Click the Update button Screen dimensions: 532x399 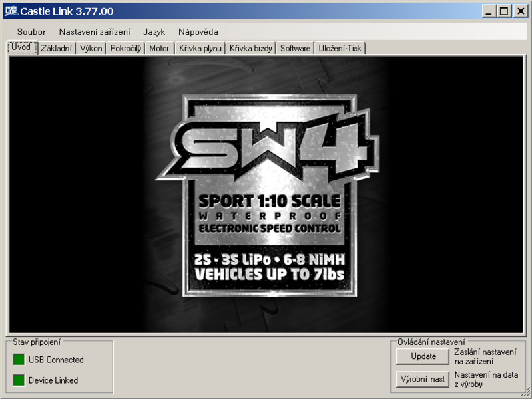[422, 356]
